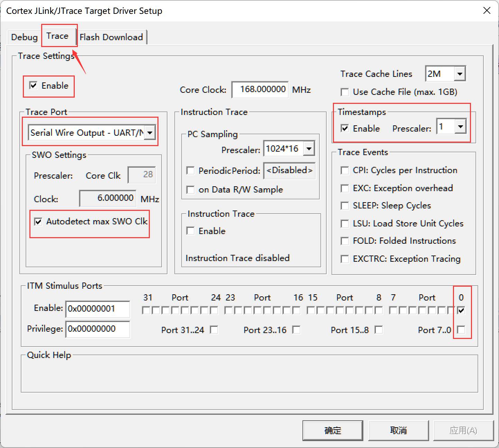This screenshot has height=448, width=499.
Task: Check Privilege Port 31..24 checkbox
Action: tap(214, 330)
